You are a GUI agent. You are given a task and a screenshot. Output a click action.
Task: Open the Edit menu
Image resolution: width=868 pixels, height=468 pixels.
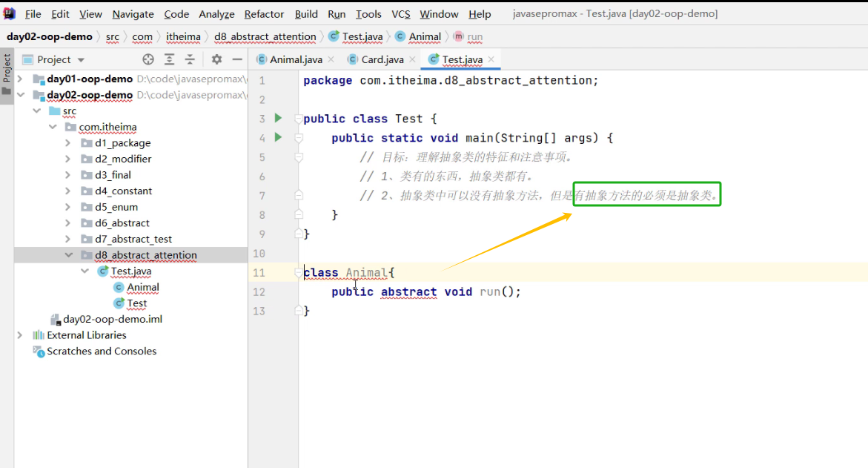pyautogui.click(x=60, y=14)
